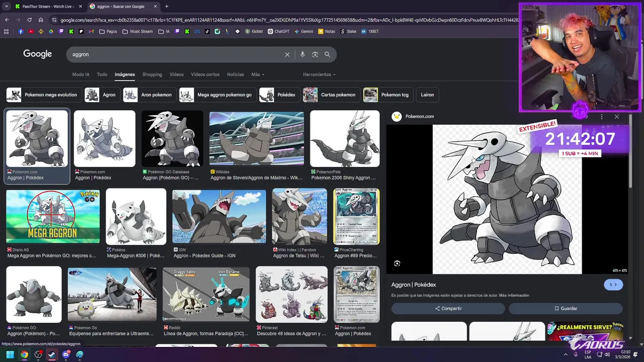The image size is (644, 362).
Task: Open Google Lens image search
Action: pyautogui.click(x=315, y=54)
